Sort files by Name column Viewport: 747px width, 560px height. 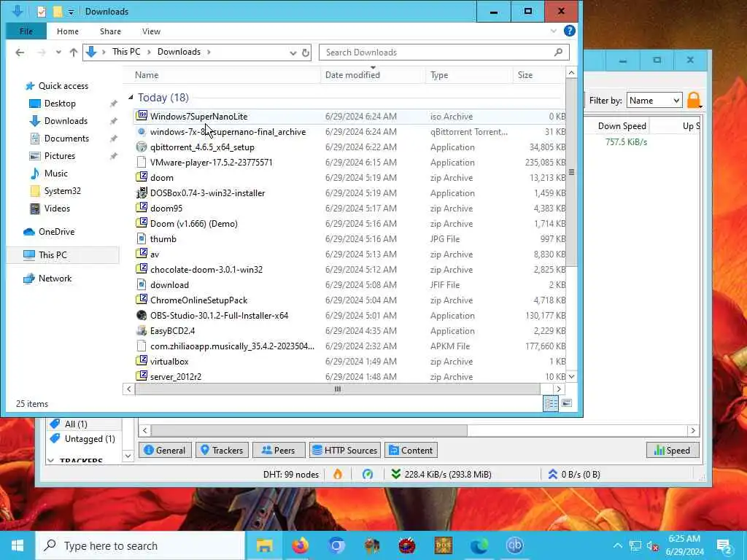pyautogui.click(x=222, y=75)
